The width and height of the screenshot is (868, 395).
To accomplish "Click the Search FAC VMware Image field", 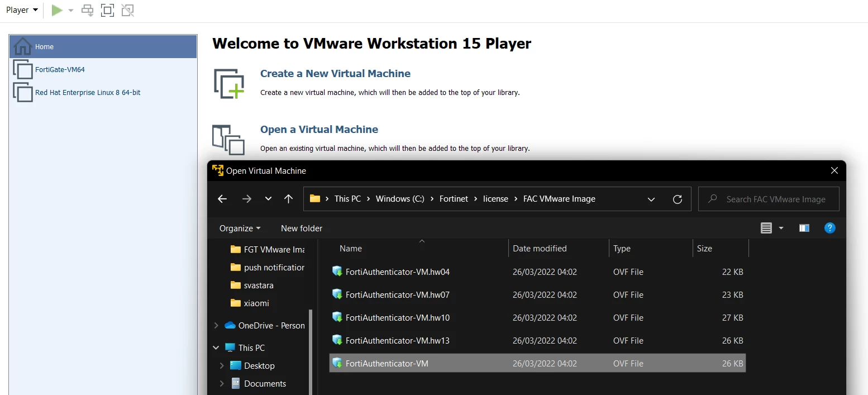I will pos(769,199).
